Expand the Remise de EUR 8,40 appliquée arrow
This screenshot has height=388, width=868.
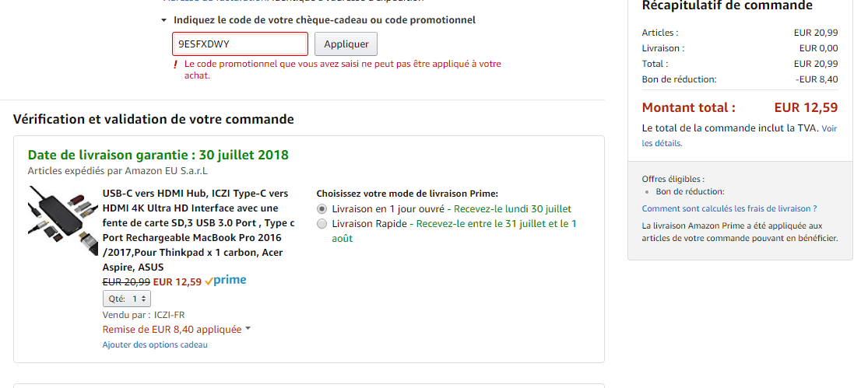pos(248,329)
